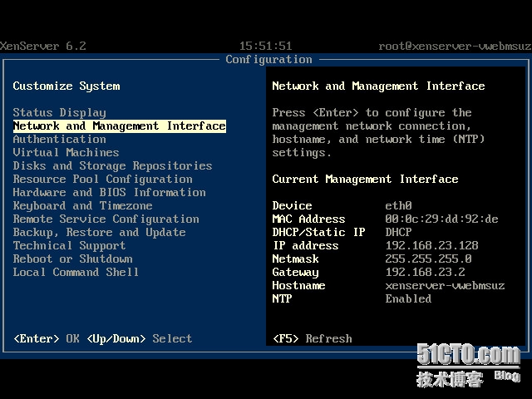Image resolution: width=532 pixels, height=399 pixels.
Task: Click the Device value eth0
Action: coord(399,205)
